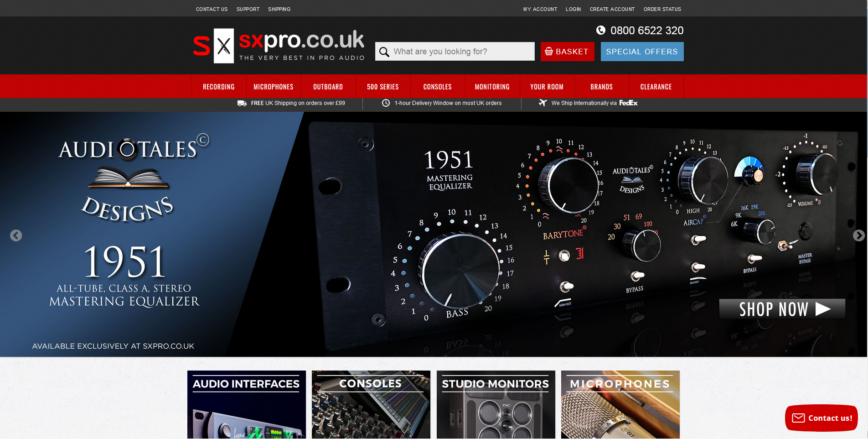Viewport: 868px width, 439px height.
Task: Click the Login link
Action: [573, 9]
